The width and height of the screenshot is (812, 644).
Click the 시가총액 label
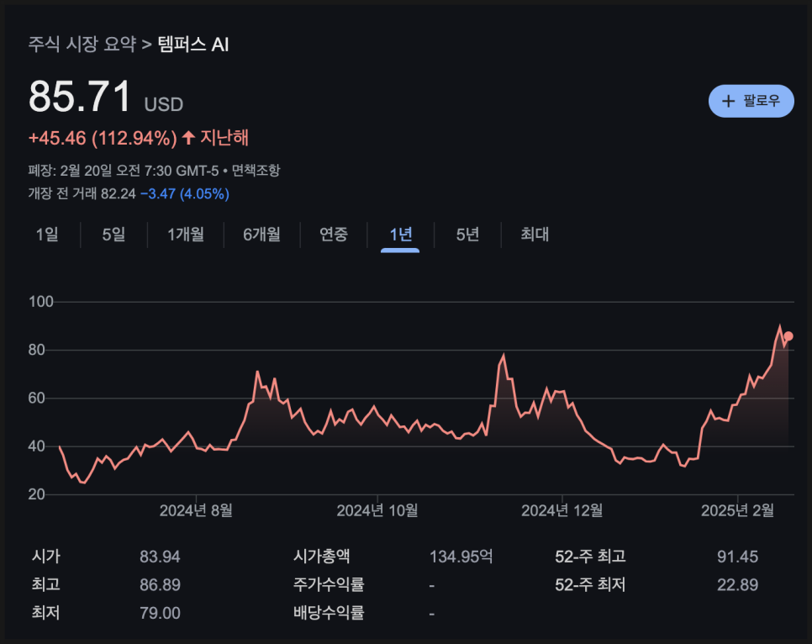tap(322, 556)
